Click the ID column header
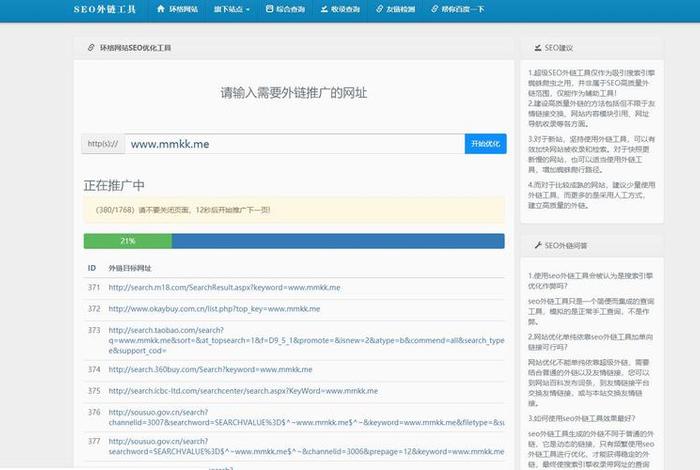This screenshot has width=700, height=470. coord(92,268)
